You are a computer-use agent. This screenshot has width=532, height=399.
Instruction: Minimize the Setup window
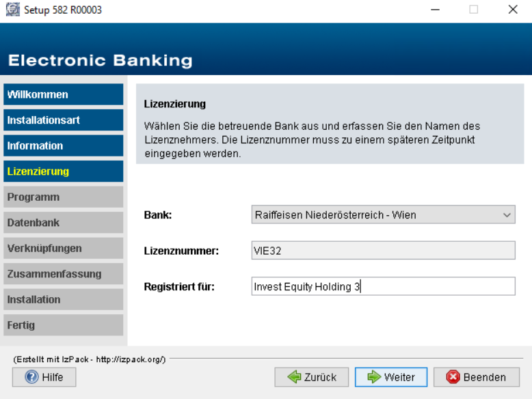pos(436,10)
